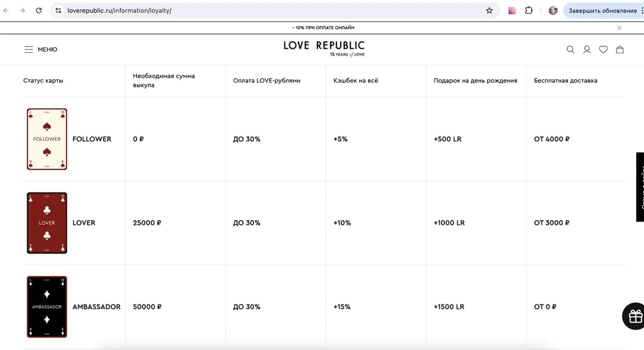Click the FOLLOWER status name
This screenshot has width=644, height=350.
pyautogui.click(x=92, y=139)
